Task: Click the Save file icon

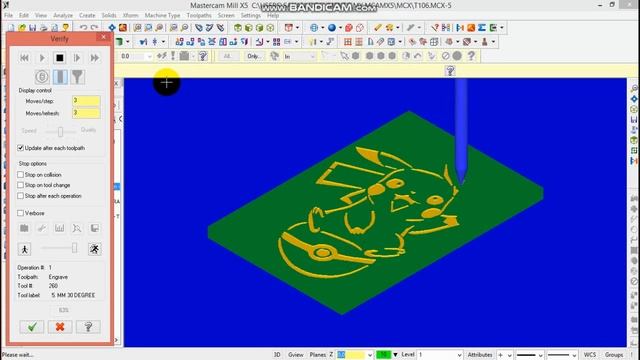Action: (x=33, y=28)
